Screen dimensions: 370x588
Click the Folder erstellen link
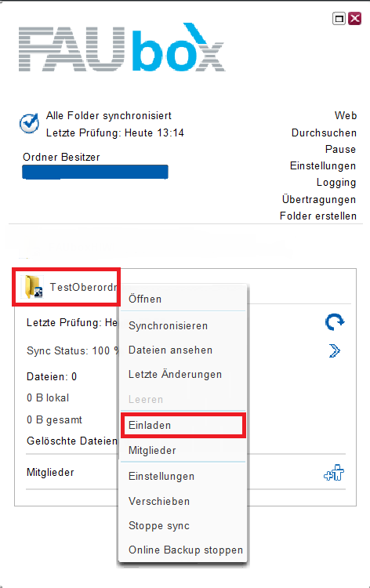(x=318, y=216)
